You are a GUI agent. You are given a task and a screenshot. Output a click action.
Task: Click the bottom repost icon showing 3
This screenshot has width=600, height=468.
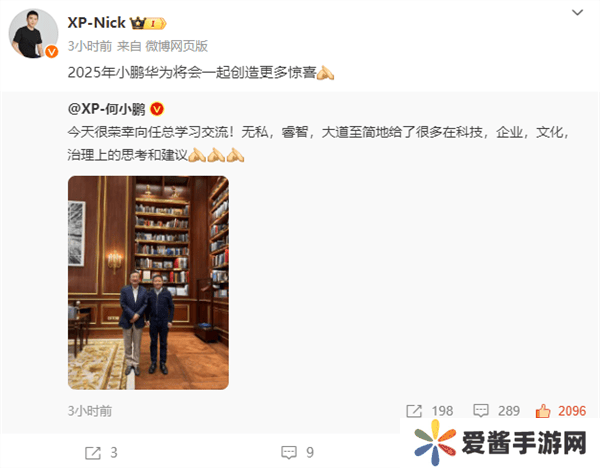click(x=93, y=453)
